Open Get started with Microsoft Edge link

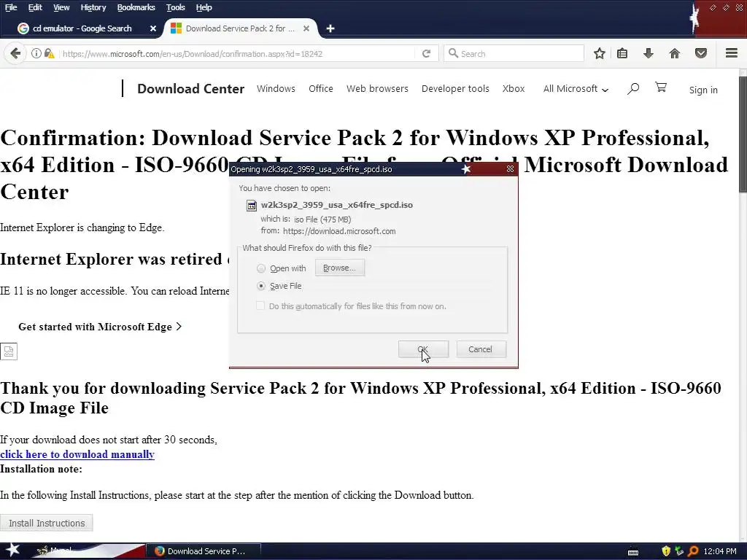click(x=100, y=327)
